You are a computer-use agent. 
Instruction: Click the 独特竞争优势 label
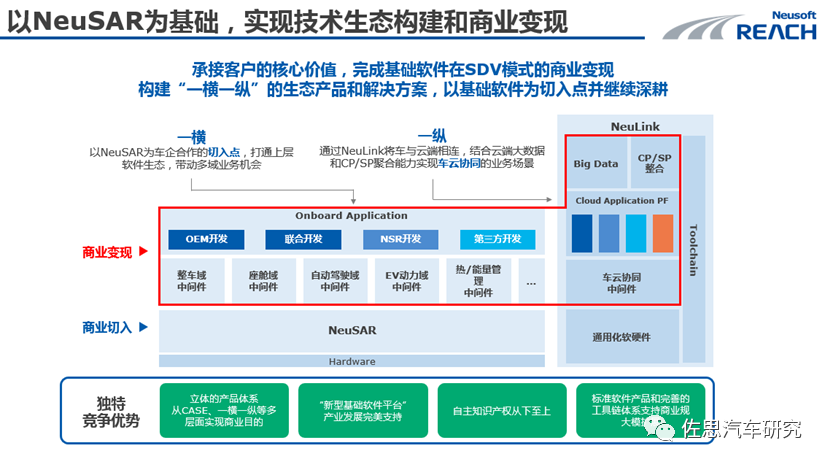pyautogui.click(x=111, y=412)
